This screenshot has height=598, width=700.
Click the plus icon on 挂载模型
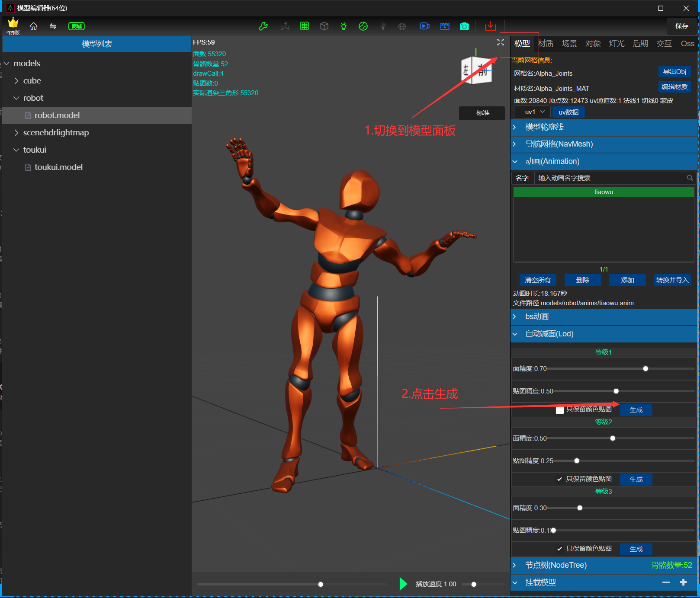click(x=684, y=582)
